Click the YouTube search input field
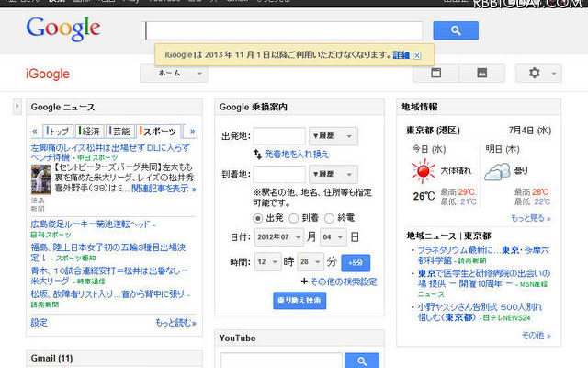The width and height of the screenshot is (588, 368). click(282, 361)
